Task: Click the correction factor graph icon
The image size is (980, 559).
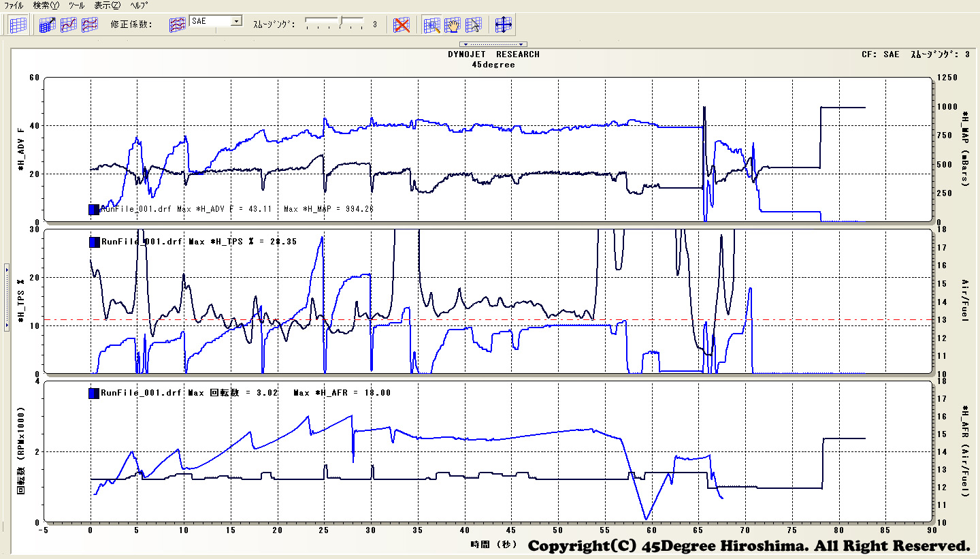Action: click(x=177, y=25)
